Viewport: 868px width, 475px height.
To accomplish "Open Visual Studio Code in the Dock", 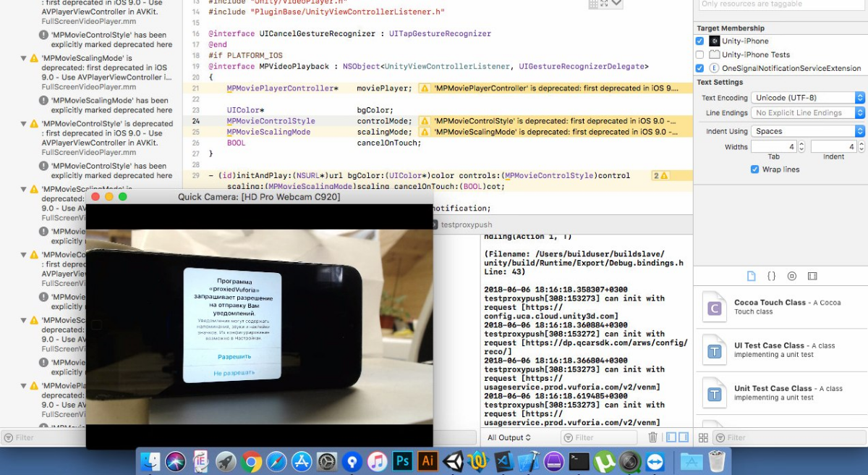I will click(504, 461).
